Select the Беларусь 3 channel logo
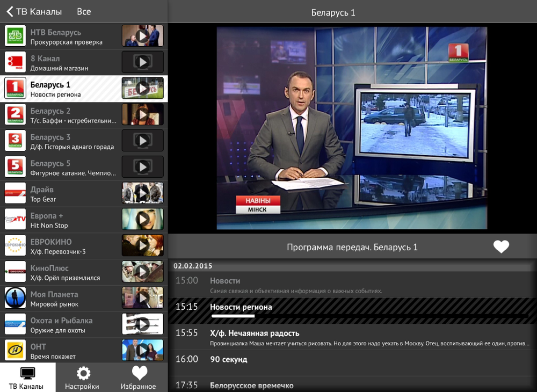The width and height of the screenshot is (537, 392). (15, 140)
